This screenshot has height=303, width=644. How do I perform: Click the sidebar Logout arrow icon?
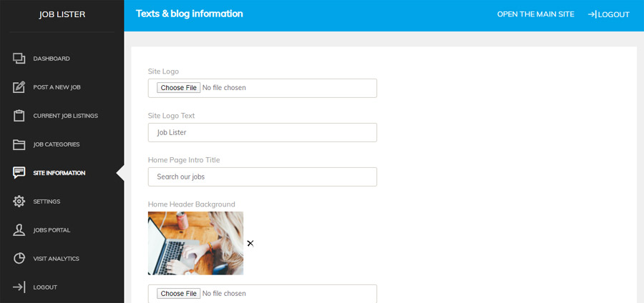click(x=19, y=287)
